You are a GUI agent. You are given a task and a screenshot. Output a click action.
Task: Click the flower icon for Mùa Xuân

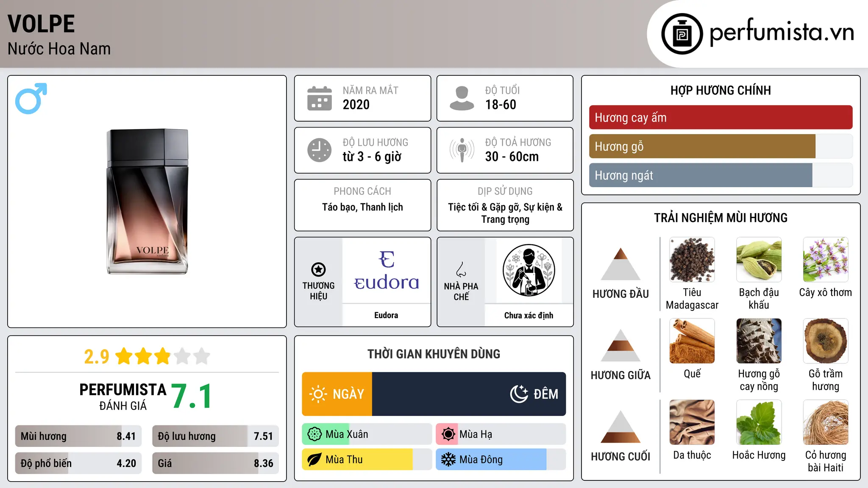click(x=314, y=434)
